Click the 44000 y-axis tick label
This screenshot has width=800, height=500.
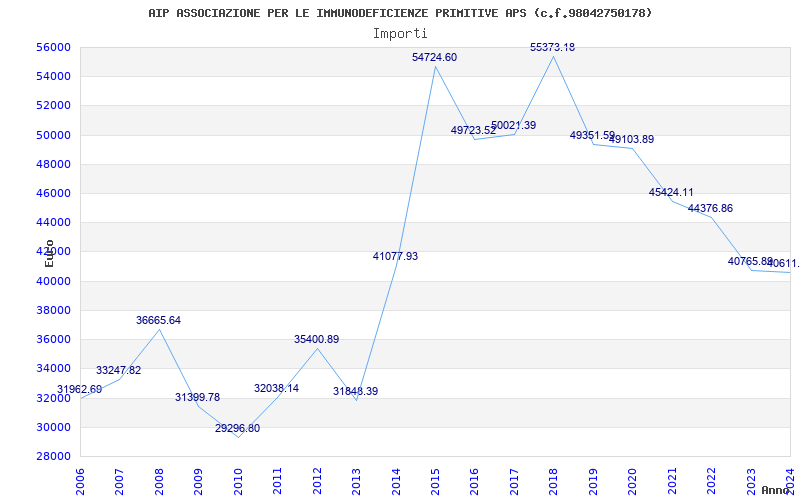[x=53, y=222]
